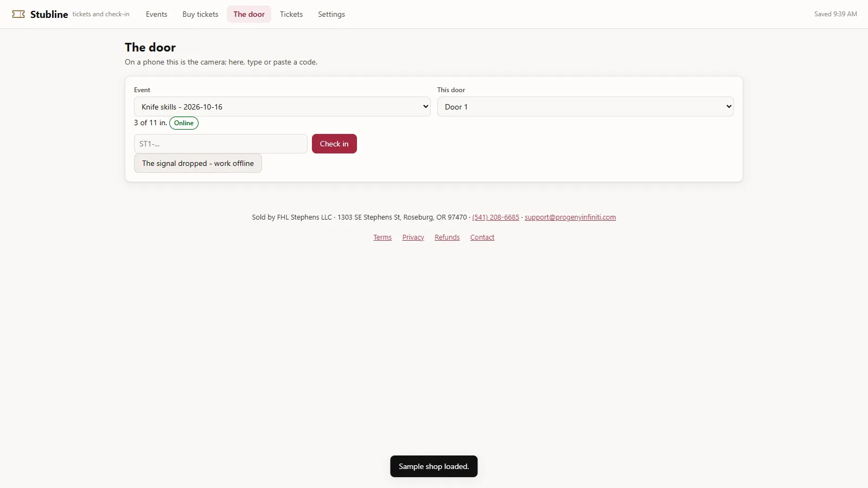Open the Privacy link
Image resolution: width=868 pixels, height=488 pixels.
coord(413,237)
